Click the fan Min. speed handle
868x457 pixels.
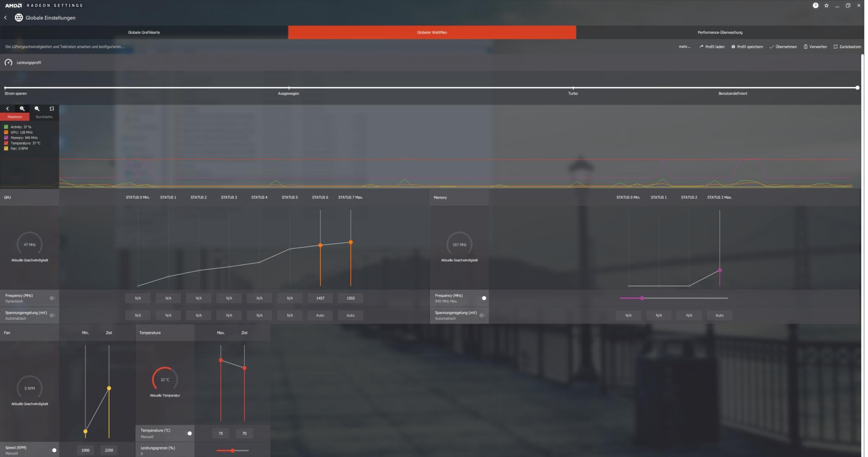[x=85, y=432]
